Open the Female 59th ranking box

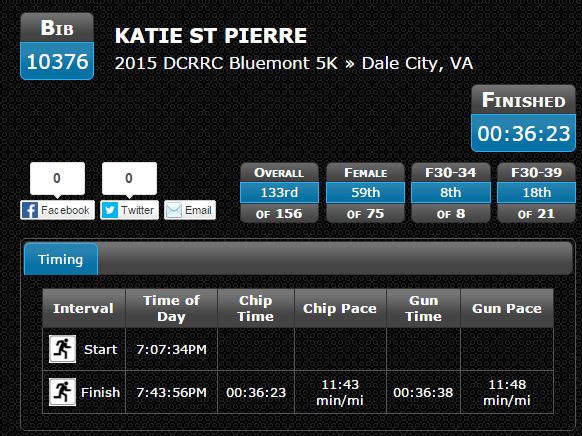(x=365, y=193)
